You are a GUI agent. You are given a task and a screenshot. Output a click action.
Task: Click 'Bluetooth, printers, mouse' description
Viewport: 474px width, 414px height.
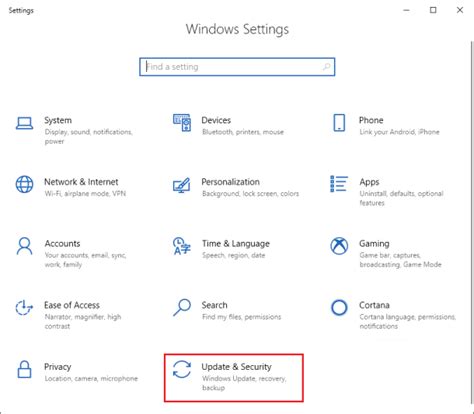tap(243, 132)
